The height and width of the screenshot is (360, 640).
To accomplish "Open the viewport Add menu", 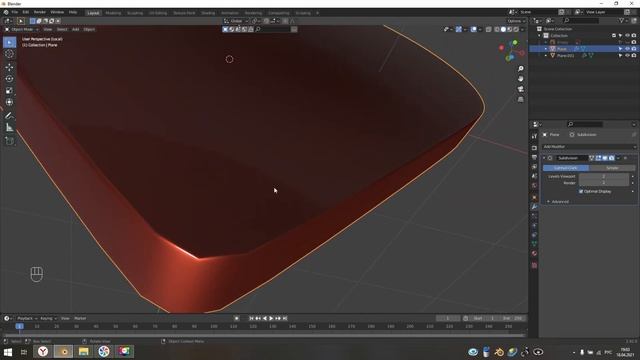I will 76,29.
